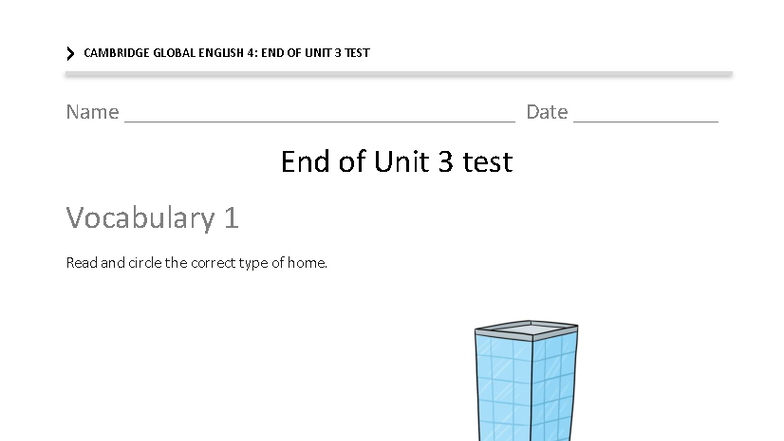Click the word "circle" in the instruction

tap(144, 262)
